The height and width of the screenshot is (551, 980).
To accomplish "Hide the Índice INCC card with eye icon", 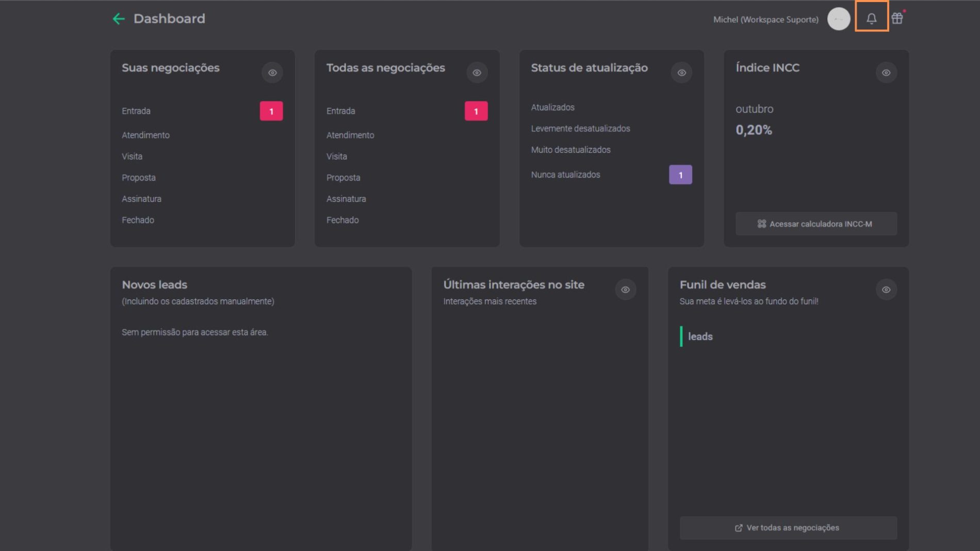I will pos(886,73).
